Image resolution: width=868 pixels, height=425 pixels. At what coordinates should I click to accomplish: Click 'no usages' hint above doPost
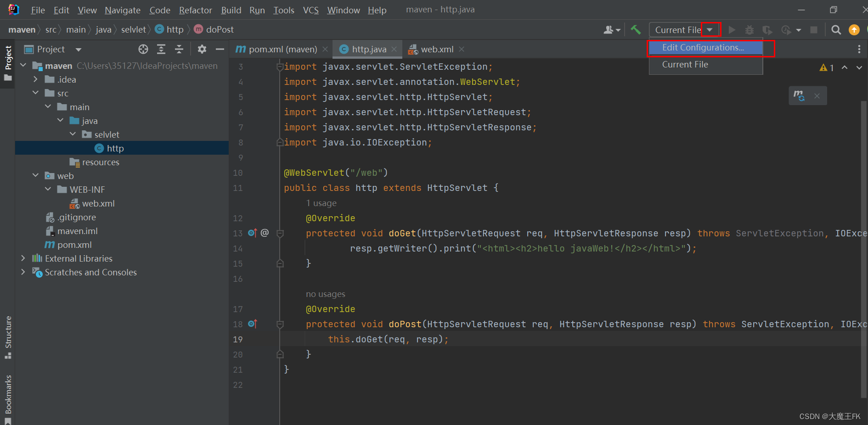326,294
